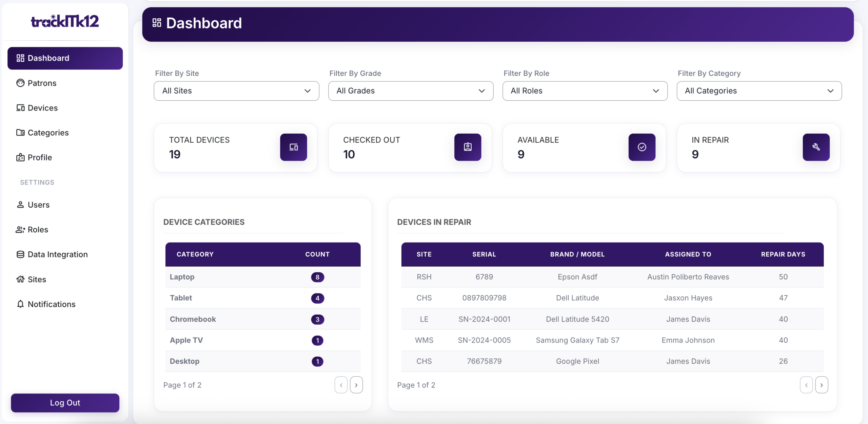The image size is (868, 424).
Task: Go to next page of Device Categories
Action: click(x=356, y=385)
